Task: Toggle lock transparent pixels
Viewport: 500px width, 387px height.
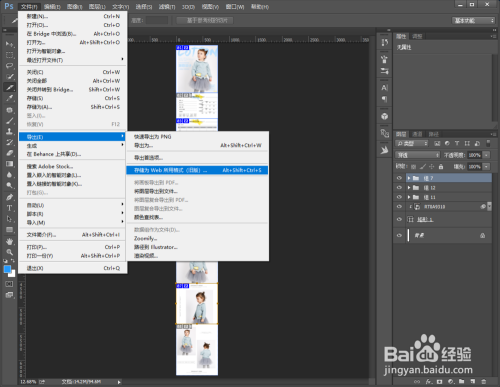Action: (413, 166)
